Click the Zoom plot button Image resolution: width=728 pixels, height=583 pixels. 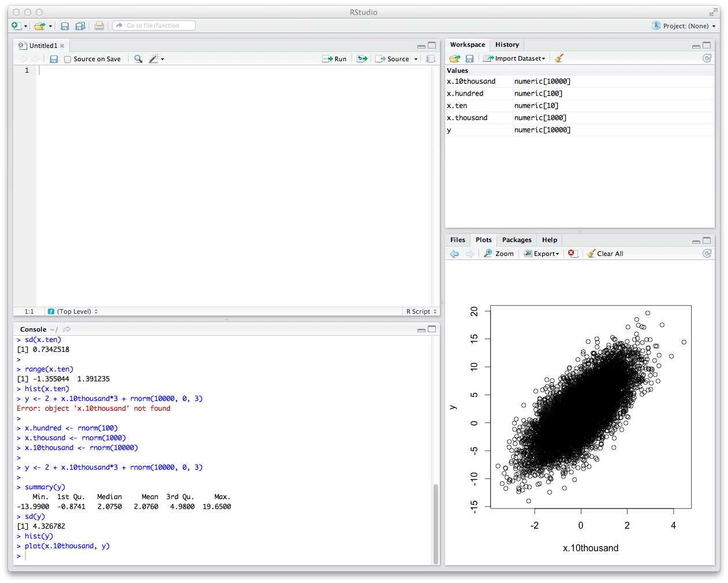pyautogui.click(x=499, y=254)
